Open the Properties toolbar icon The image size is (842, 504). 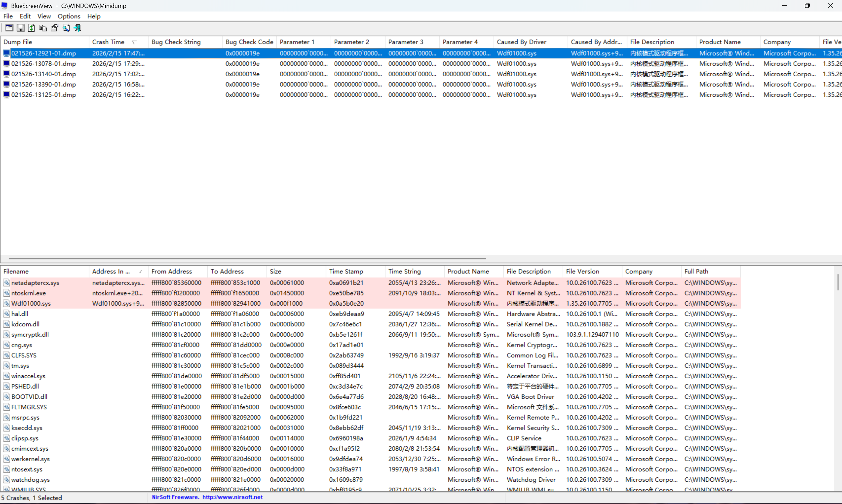pyautogui.click(x=54, y=28)
